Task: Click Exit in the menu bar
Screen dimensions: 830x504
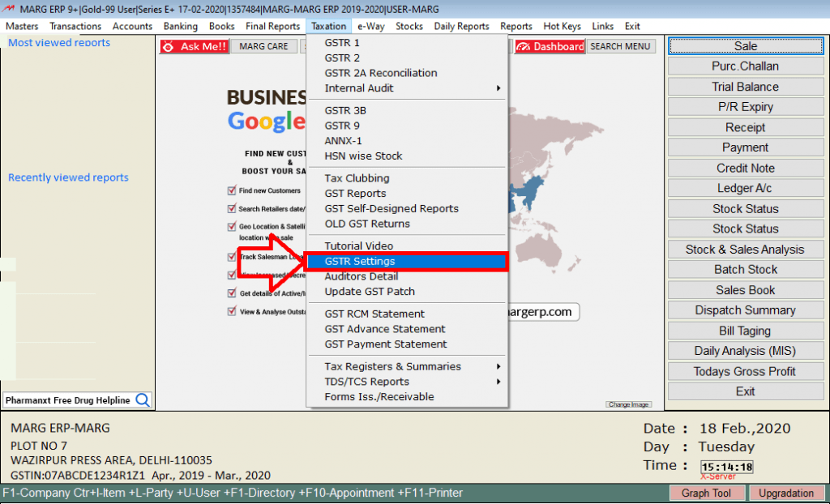Action: pyautogui.click(x=632, y=26)
